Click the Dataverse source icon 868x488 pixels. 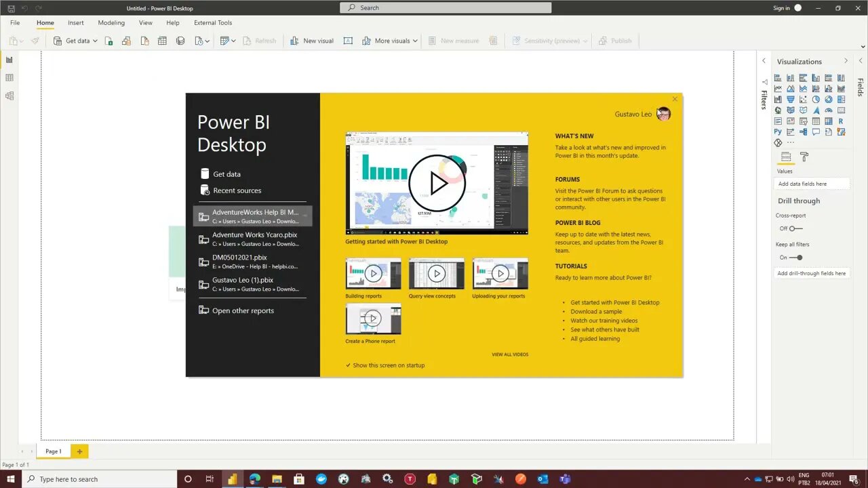coord(180,41)
